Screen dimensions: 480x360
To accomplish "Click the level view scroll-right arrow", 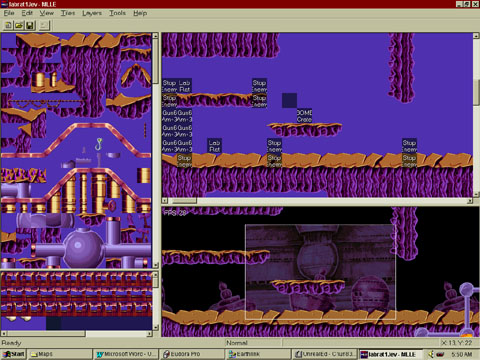I will [470, 201].
